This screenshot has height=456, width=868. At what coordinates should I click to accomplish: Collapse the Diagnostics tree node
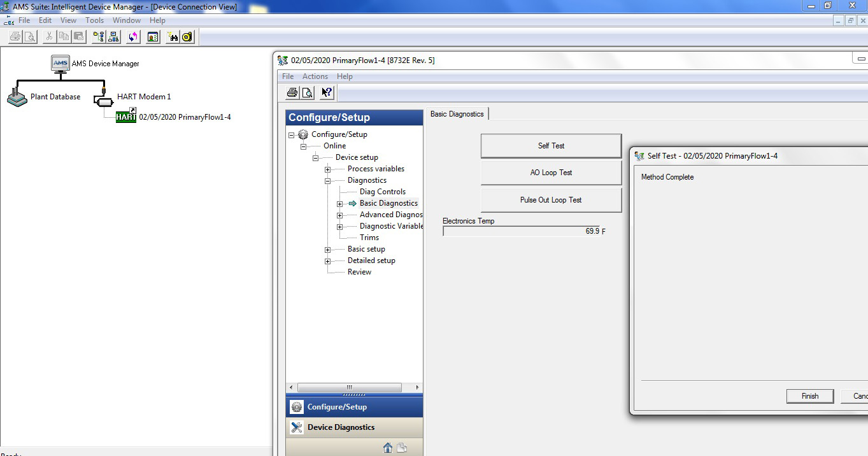[327, 181]
